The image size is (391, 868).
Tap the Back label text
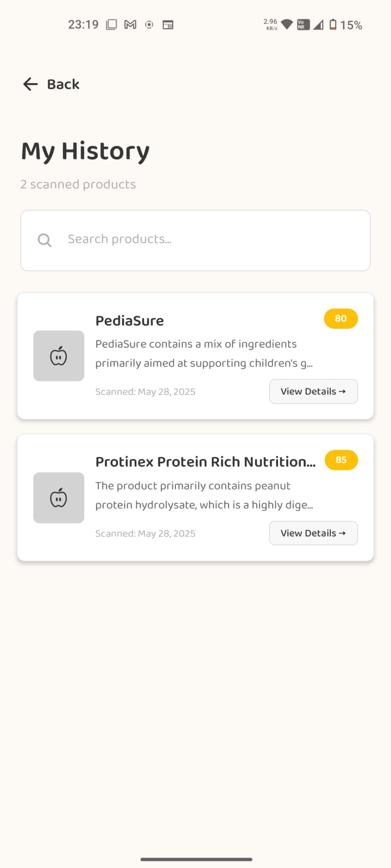[63, 84]
